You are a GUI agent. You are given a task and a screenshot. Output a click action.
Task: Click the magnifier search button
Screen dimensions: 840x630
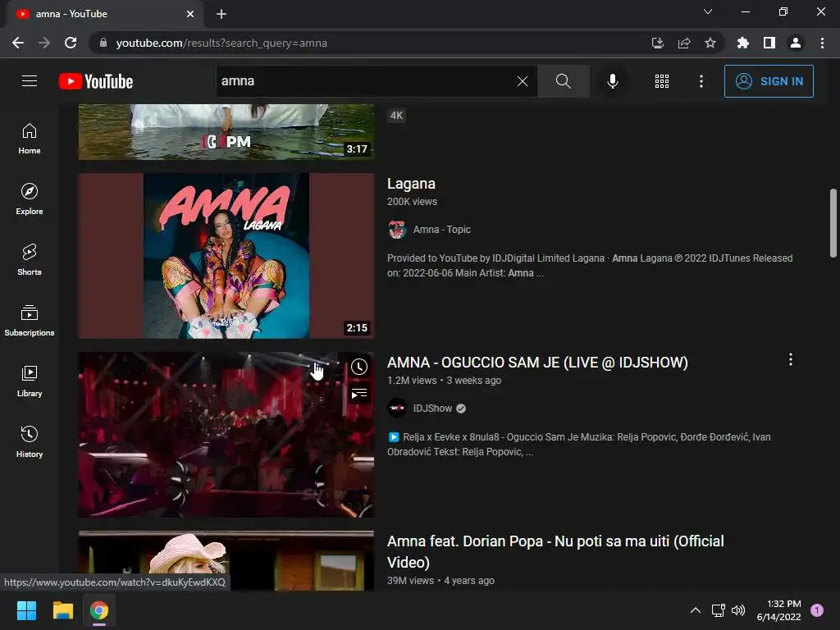(563, 81)
